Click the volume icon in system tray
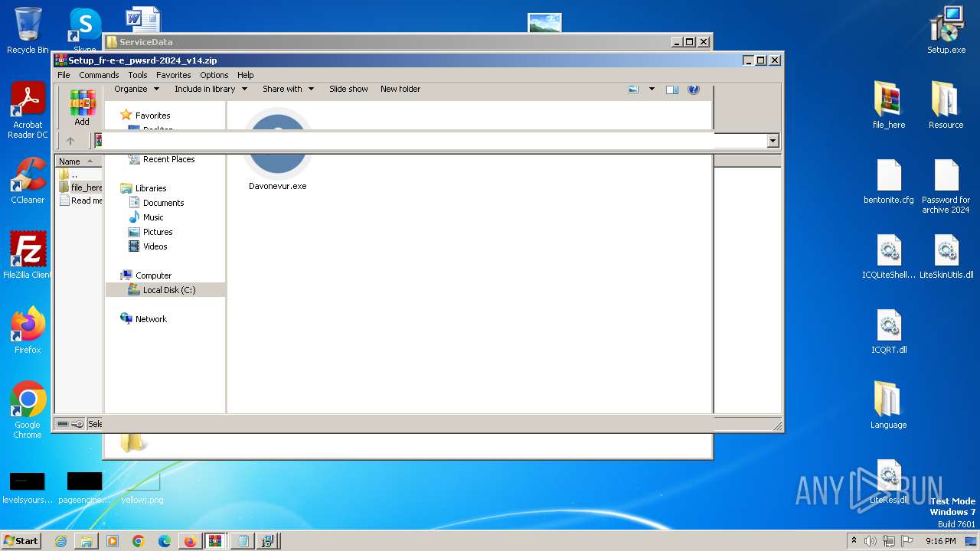 [871, 541]
